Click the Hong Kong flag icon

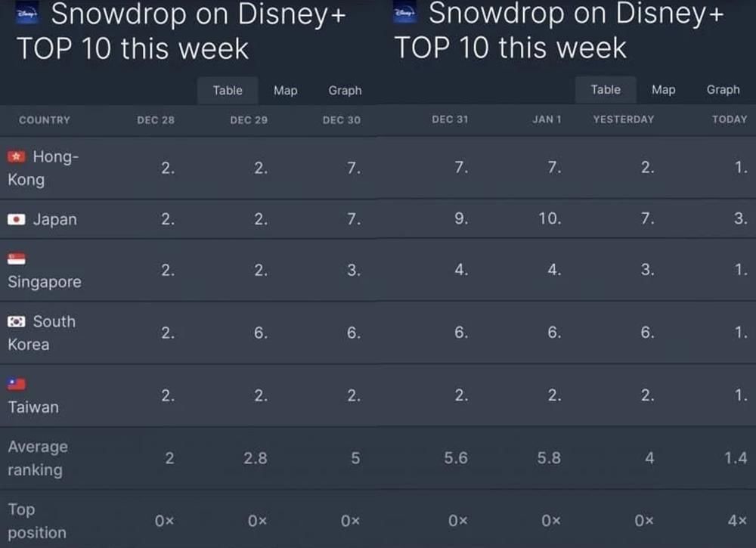tap(17, 156)
